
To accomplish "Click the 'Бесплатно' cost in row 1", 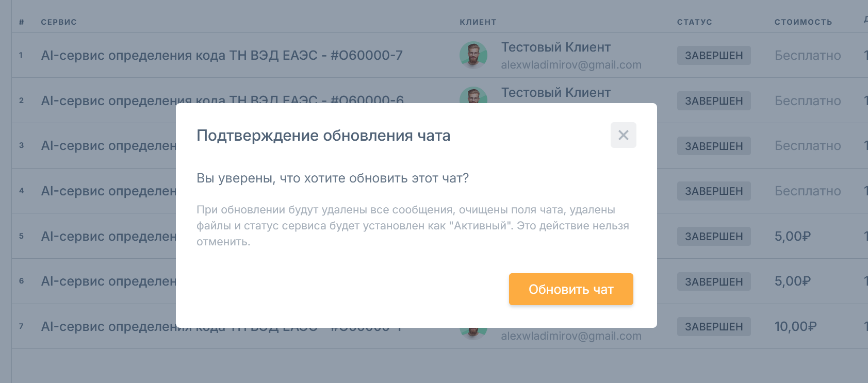I will (807, 56).
